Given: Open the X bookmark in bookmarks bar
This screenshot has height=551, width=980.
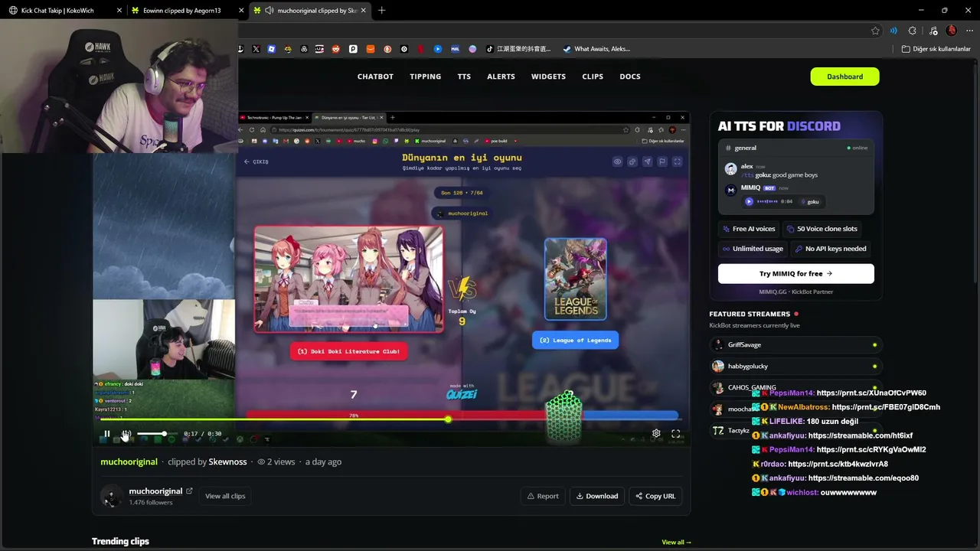Looking at the screenshot, I should [x=256, y=49].
